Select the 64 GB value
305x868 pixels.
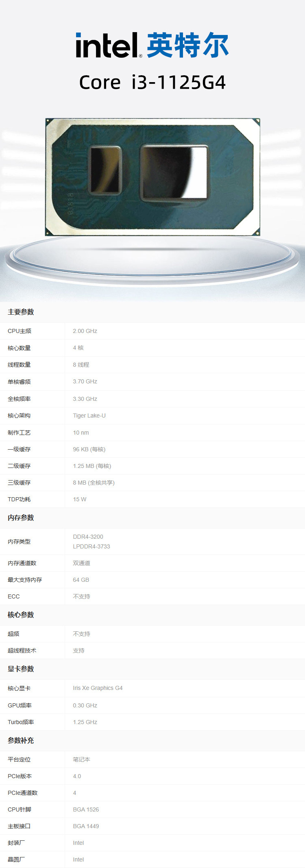(x=81, y=580)
